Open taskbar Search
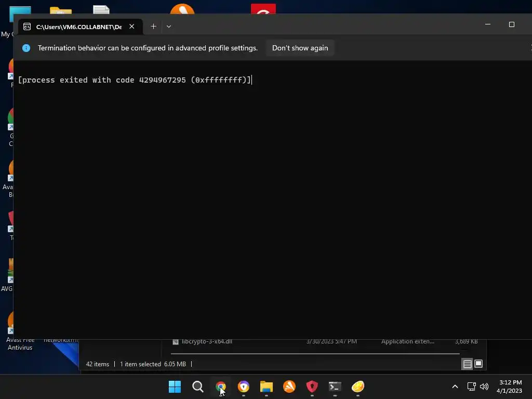This screenshot has width=532, height=399. [198, 387]
